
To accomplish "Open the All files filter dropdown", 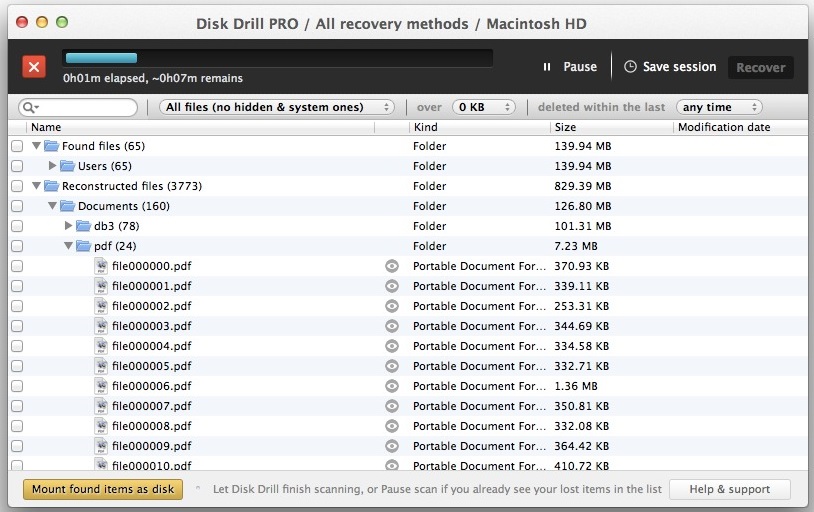I will click(x=277, y=107).
